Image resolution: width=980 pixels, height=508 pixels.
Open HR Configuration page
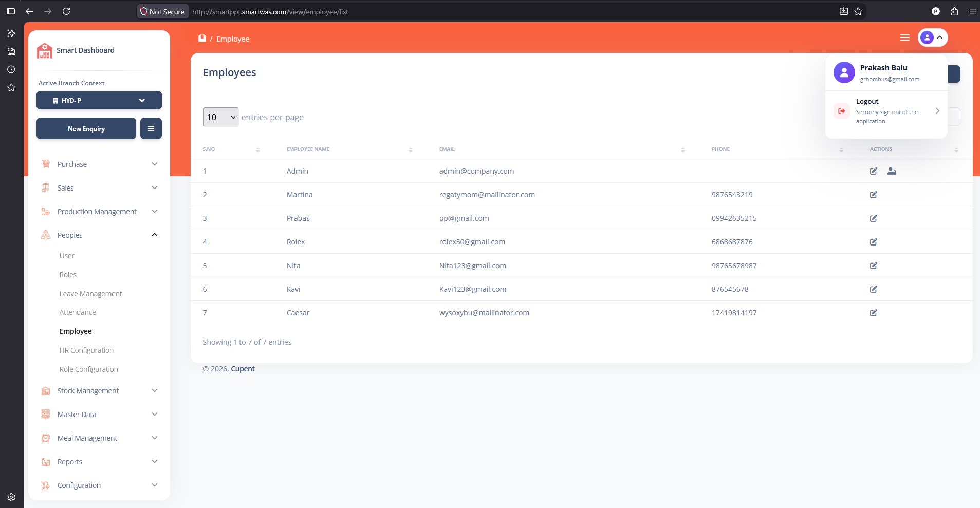[x=86, y=350]
